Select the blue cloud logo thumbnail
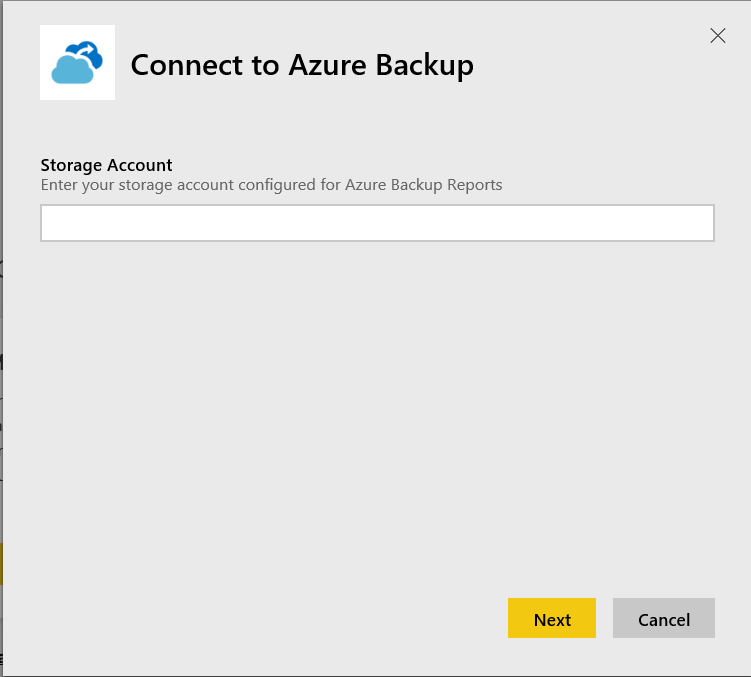This screenshot has width=751, height=677. pyautogui.click(x=77, y=62)
